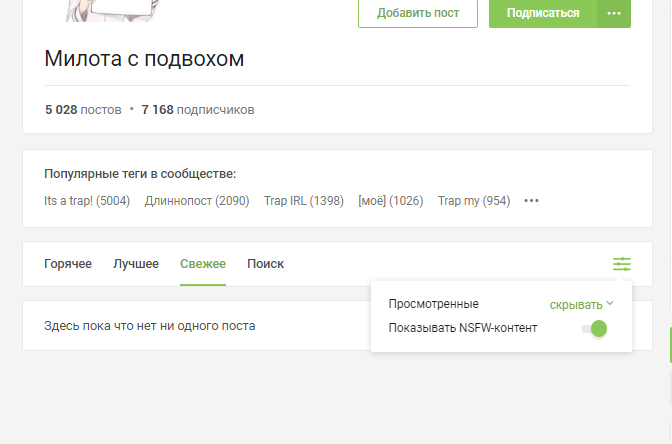Open the Поиск tab
Viewport: 672px width, 444px height.
(x=265, y=264)
